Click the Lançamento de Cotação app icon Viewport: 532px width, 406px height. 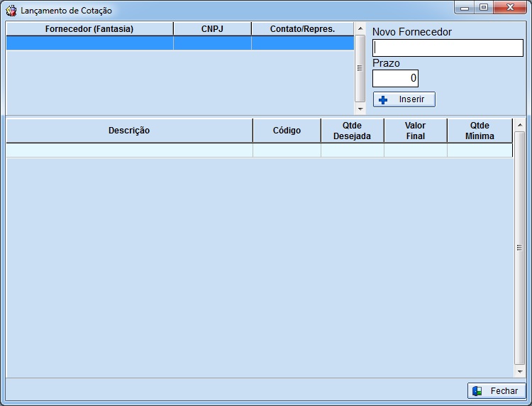[x=11, y=11]
